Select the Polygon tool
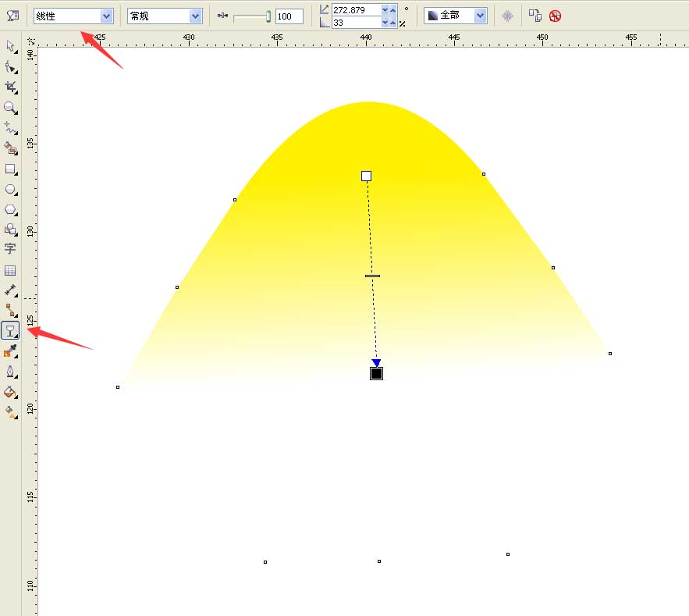The height and width of the screenshot is (616, 689). click(x=11, y=210)
